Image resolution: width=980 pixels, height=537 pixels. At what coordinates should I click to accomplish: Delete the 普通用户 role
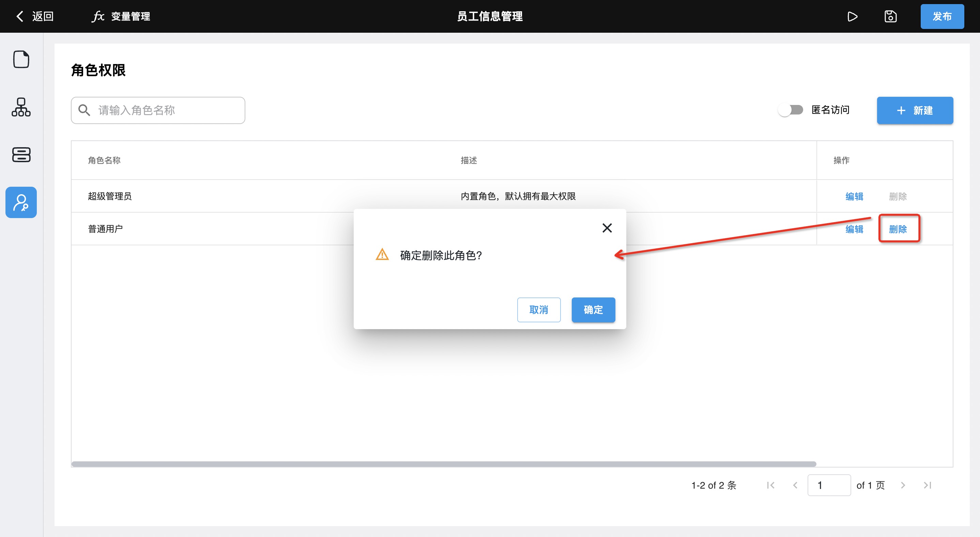pos(898,229)
